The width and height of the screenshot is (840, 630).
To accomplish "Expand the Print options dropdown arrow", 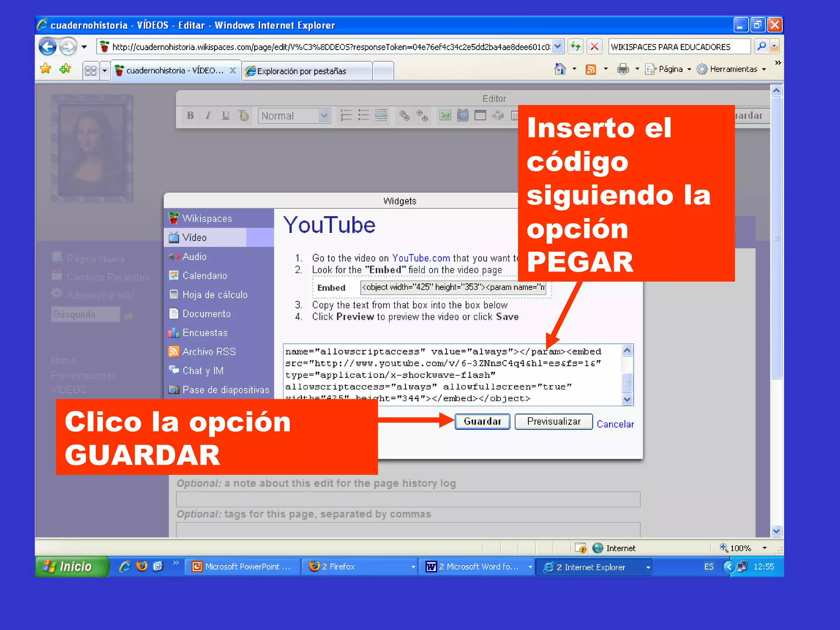I will 637,69.
